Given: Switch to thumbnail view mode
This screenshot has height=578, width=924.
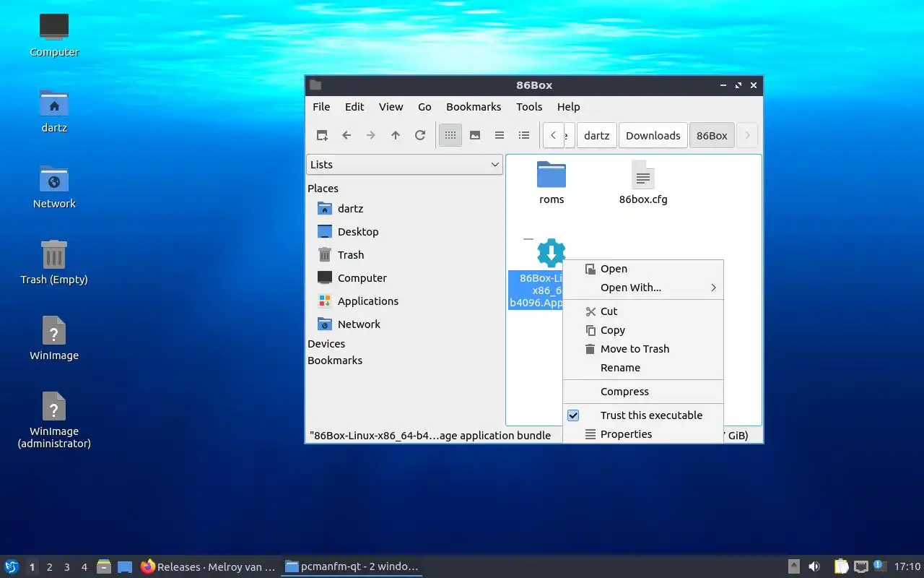Looking at the screenshot, I should [475, 135].
